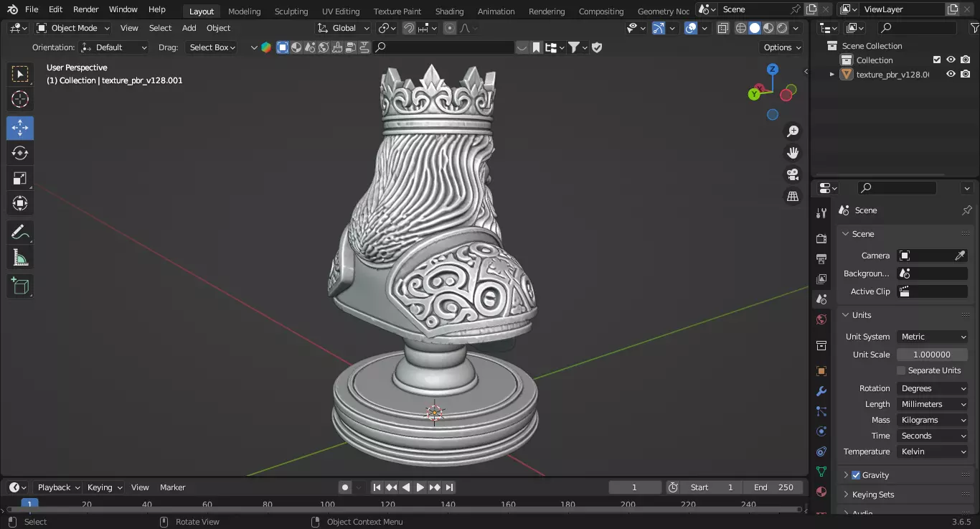The image size is (980, 529).
Task: Disable texture_pbr_v128 object in renders
Action: pos(966,74)
